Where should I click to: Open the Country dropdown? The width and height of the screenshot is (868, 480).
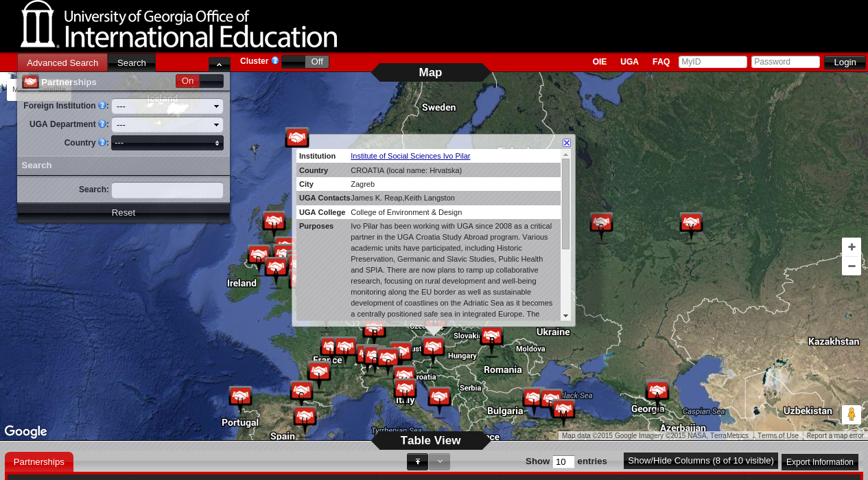pos(167,143)
